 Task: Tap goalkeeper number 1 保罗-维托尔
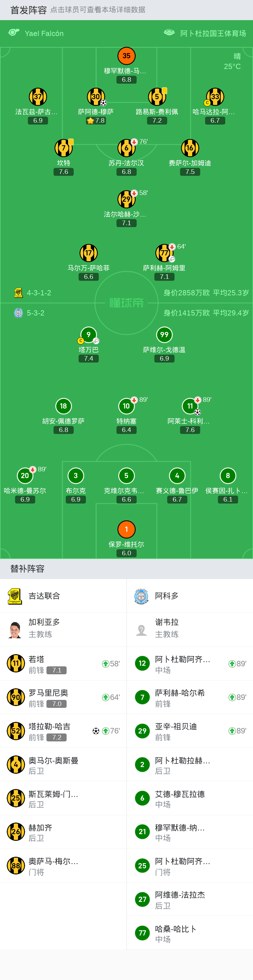(x=127, y=530)
